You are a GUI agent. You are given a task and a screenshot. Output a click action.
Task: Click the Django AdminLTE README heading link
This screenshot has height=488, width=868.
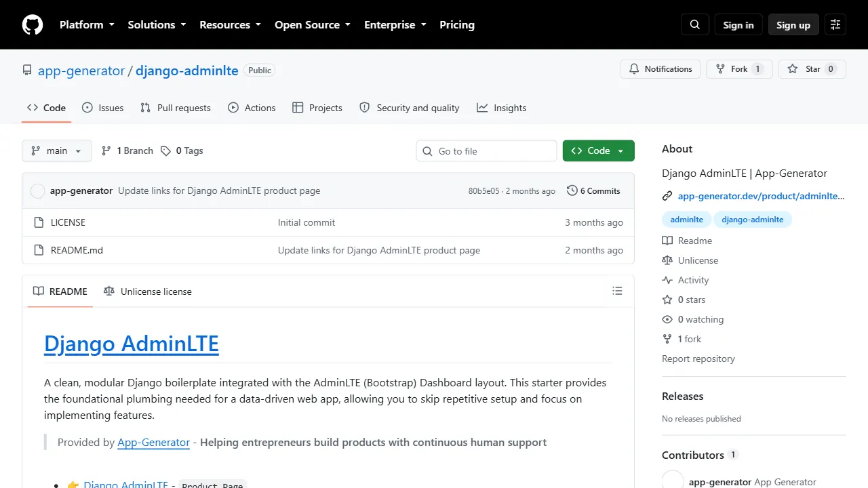pos(132,344)
